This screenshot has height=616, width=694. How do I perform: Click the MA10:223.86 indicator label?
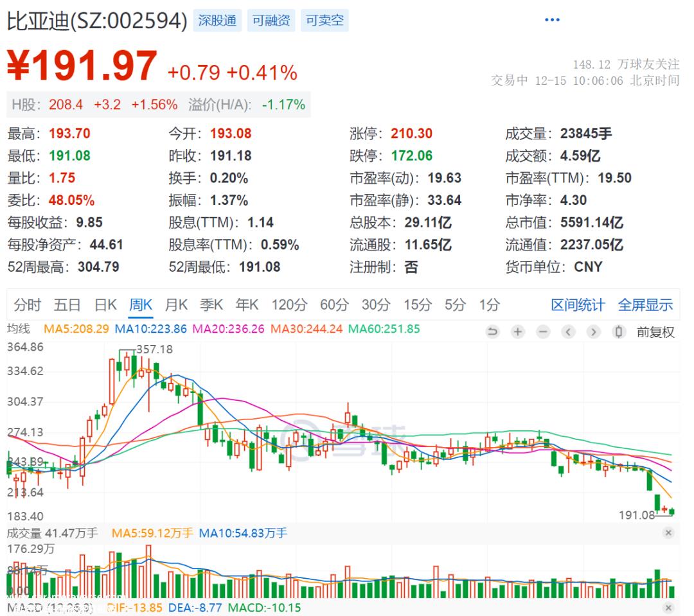click(150, 329)
